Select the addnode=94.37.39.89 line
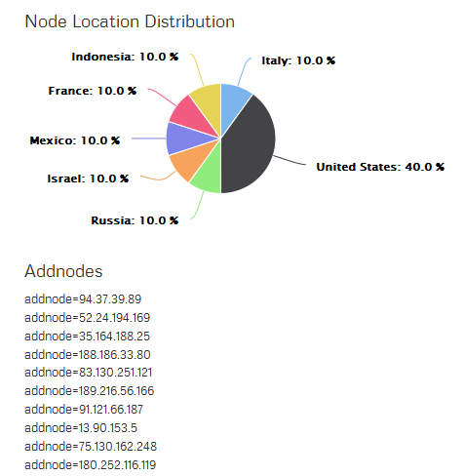The width and height of the screenshot is (464, 476). click(83, 299)
